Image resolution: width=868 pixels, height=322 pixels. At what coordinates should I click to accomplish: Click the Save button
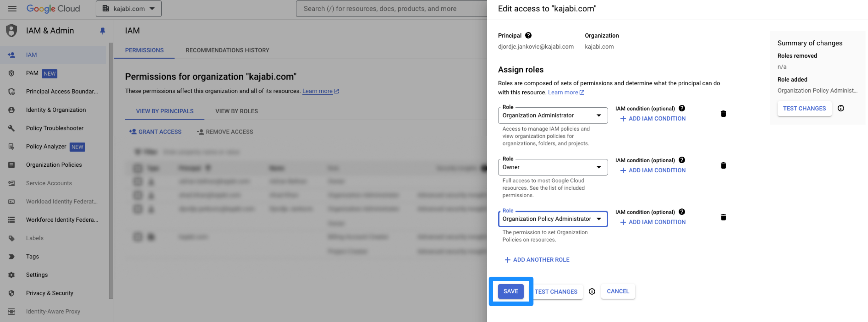pos(510,291)
